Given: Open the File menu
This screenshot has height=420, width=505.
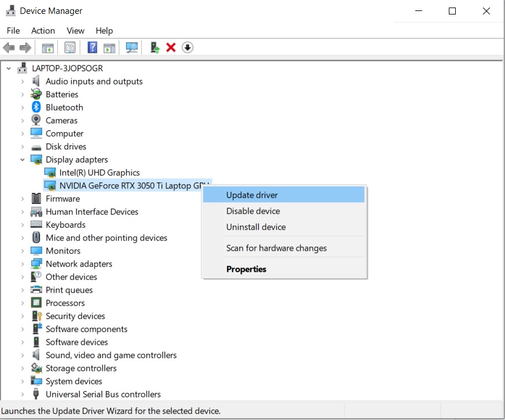Looking at the screenshot, I should (13, 31).
